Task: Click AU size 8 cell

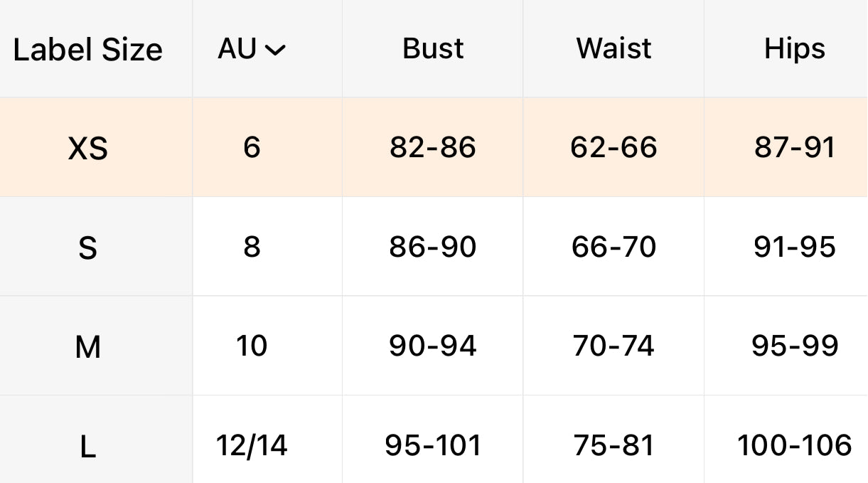Action: tap(252, 247)
